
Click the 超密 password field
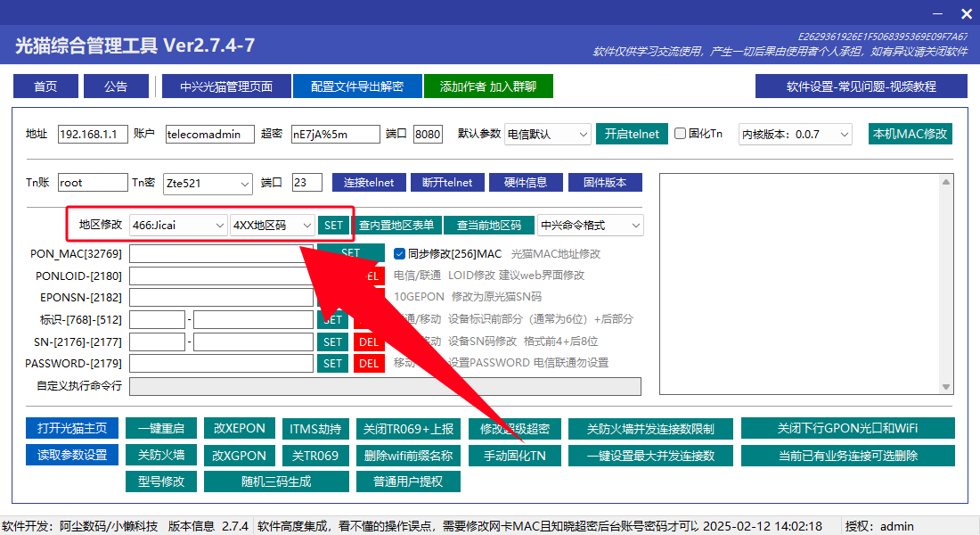(336, 134)
